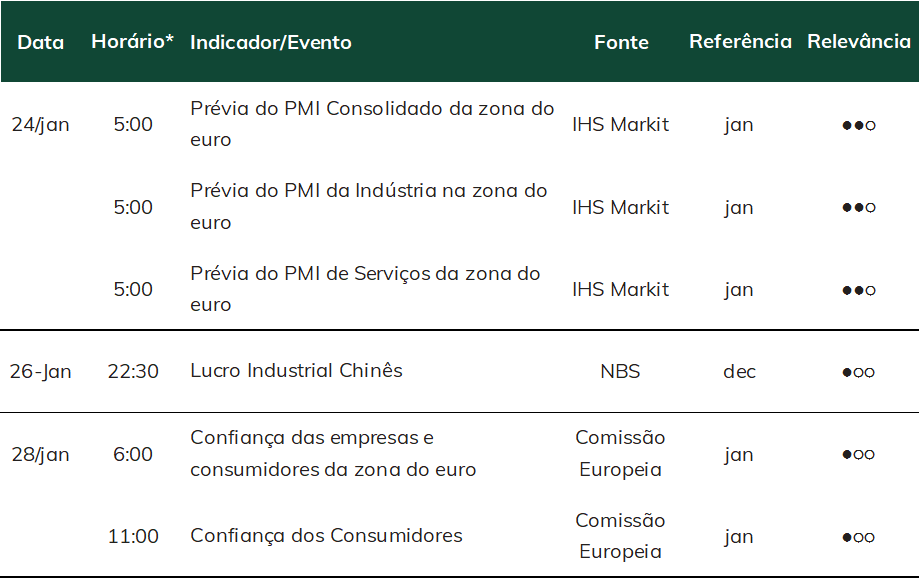
Task: Click the Fonte column header
Action: tap(621, 42)
